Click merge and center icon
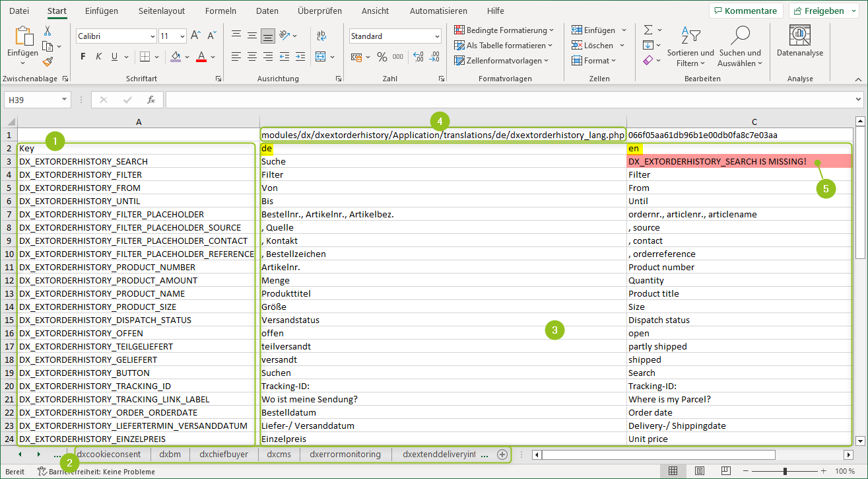868x479 pixels. [x=321, y=57]
